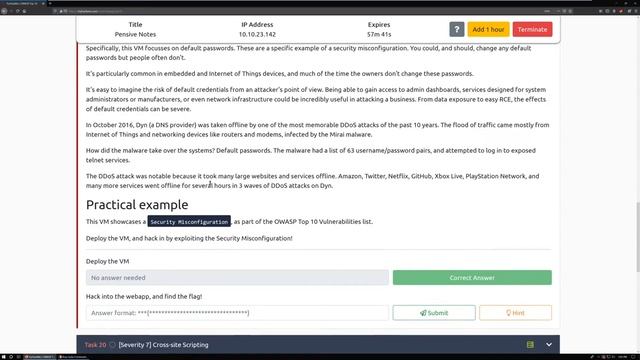Go back in the browser
The image size is (640, 360).
point(4,11)
